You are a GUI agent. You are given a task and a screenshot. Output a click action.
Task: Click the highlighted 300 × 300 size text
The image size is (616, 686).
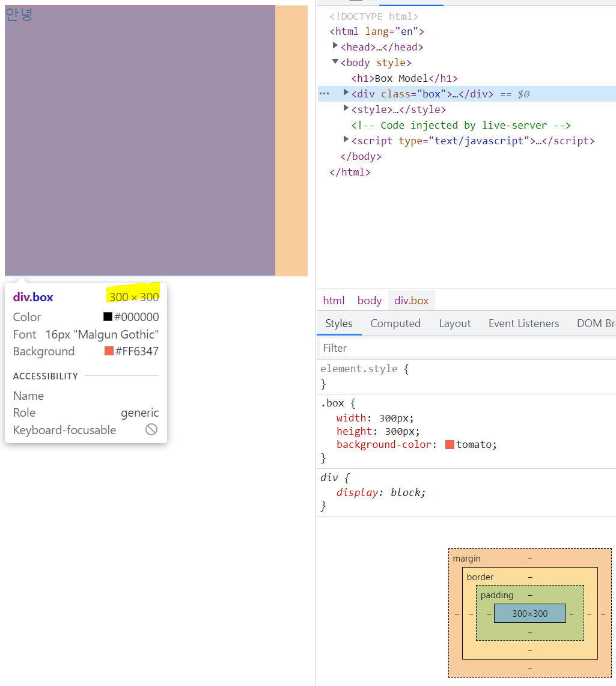(x=134, y=297)
